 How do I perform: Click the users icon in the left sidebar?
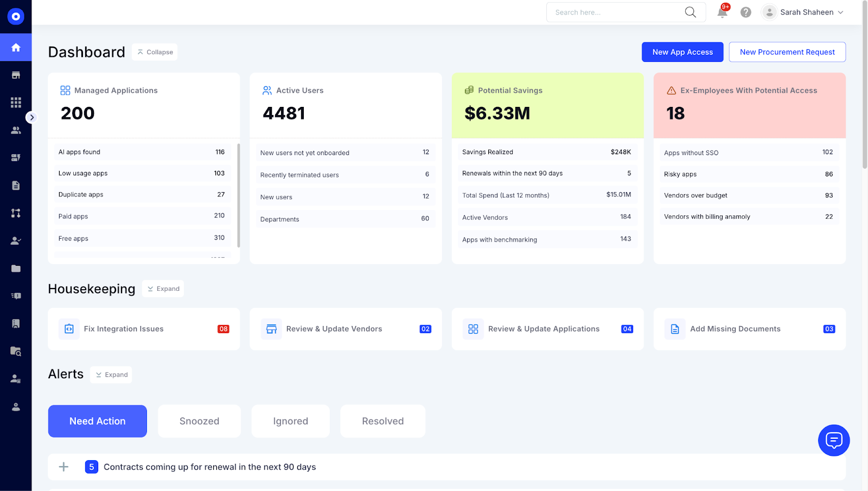(x=16, y=130)
